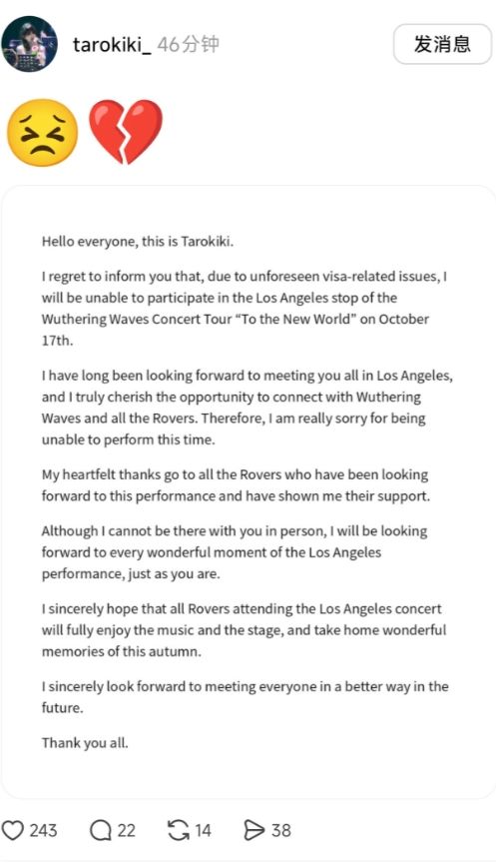View the 243 likes count
Viewport: 496px width, 868px height.
coord(43,830)
